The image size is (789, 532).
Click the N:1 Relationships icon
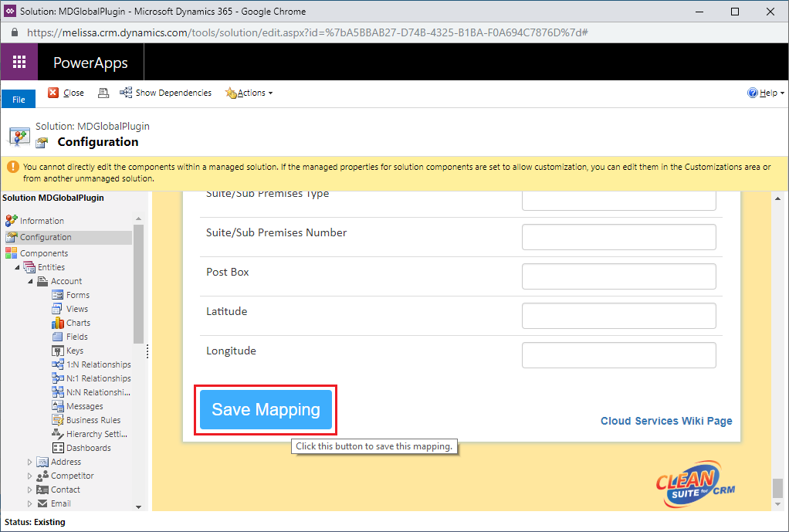coord(57,378)
